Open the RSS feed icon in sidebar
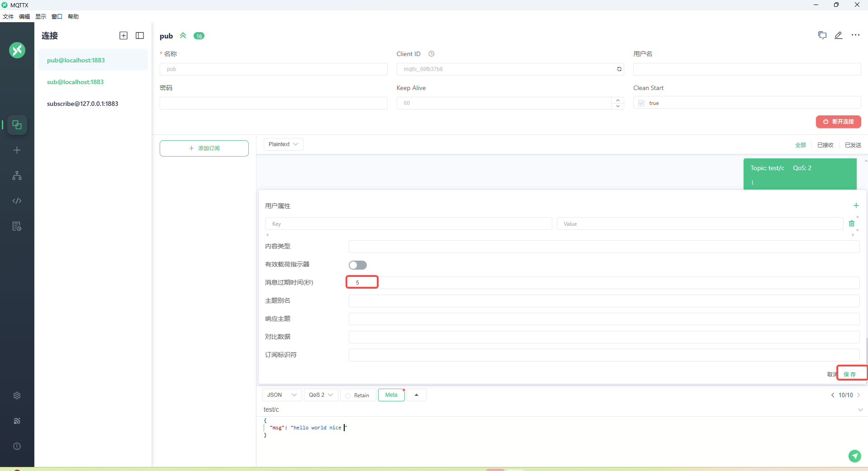 point(17,421)
